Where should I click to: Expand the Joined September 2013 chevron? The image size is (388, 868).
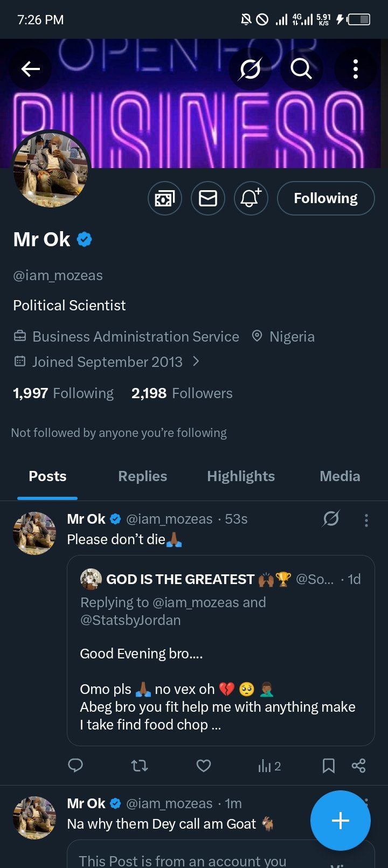point(196,362)
